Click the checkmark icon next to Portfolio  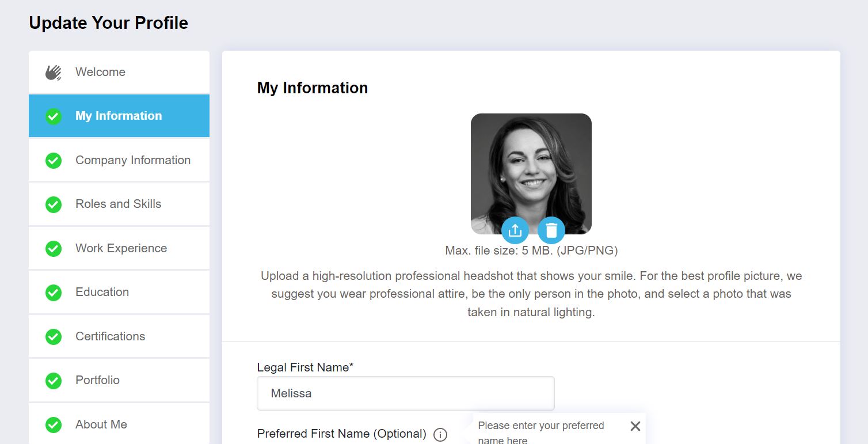point(53,380)
